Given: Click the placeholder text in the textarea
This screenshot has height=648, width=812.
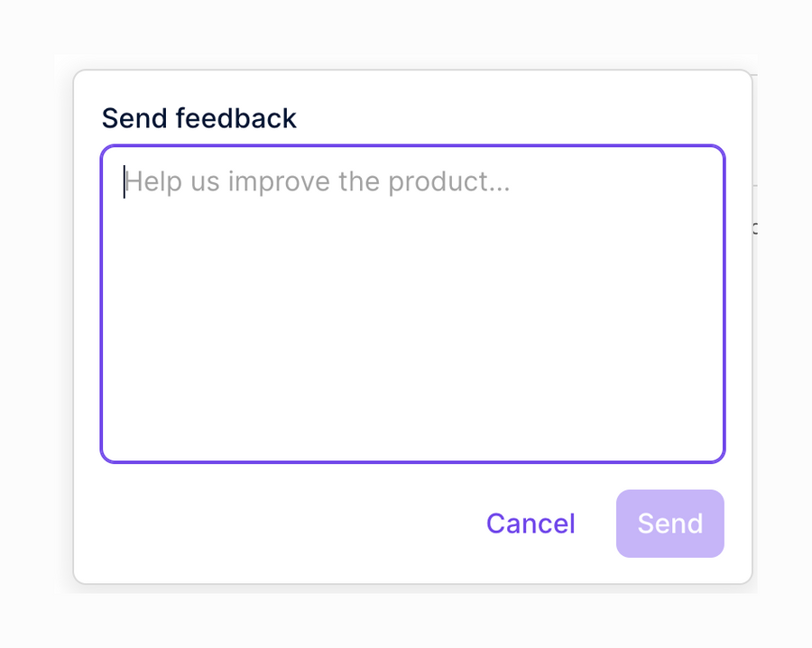Looking at the screenshot, I should [318, 181].
